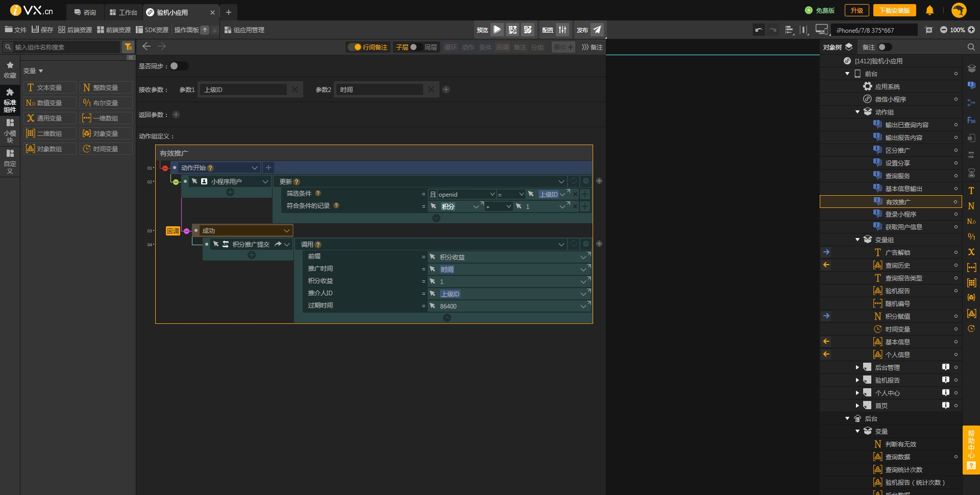The image size is (980, 495).
Task: Open the 帮助中心 help center button
Action: [x=971, y=450]
